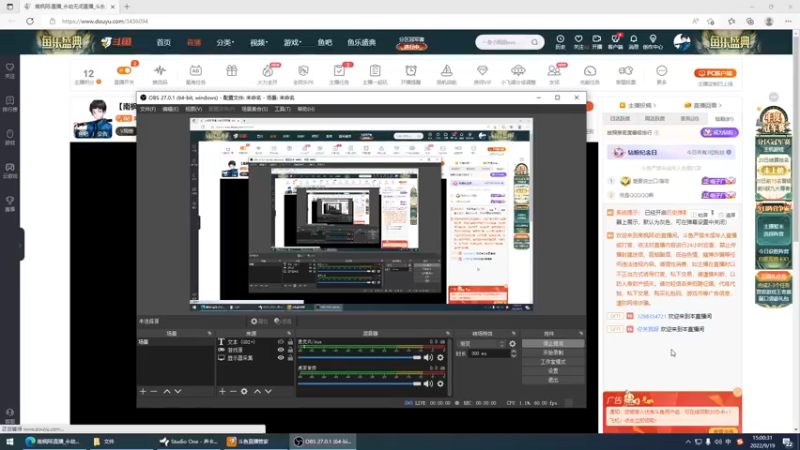
Task: Click the Douyu search magnifier icon
Action: pos(534,42)
